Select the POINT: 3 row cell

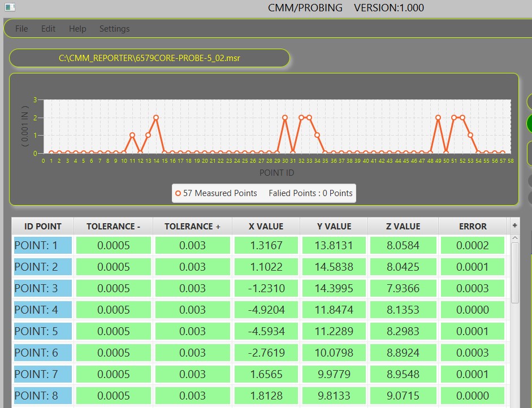43,288
